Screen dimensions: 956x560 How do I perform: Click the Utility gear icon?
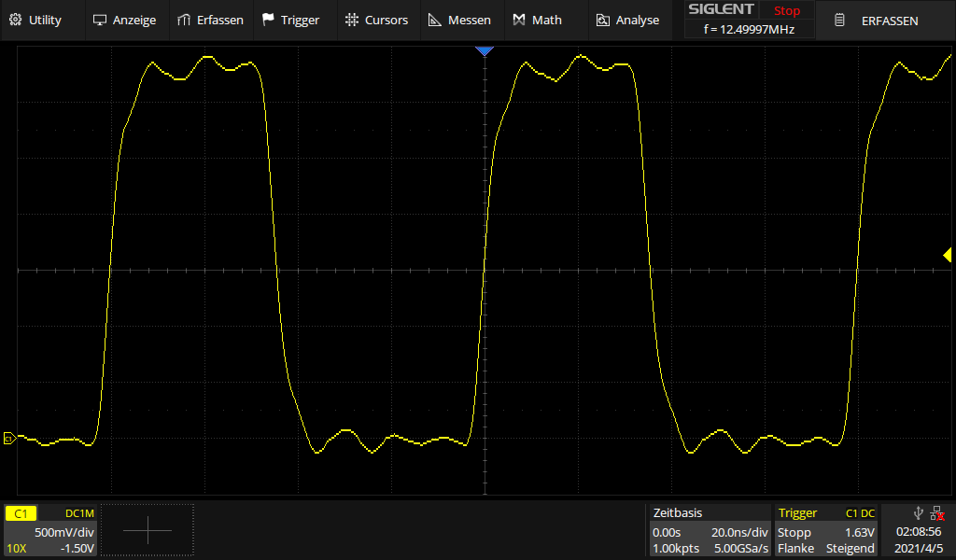(x=16, y=21)
